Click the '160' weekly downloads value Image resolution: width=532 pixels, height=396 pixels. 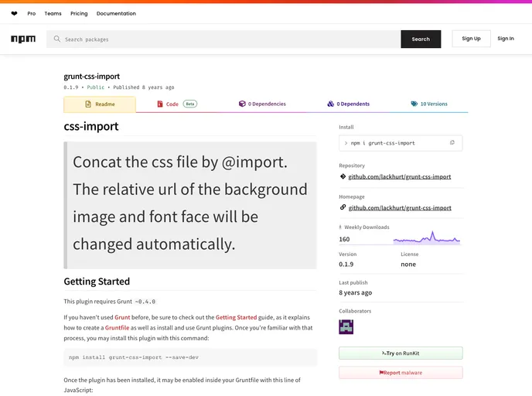pos(344,239)
